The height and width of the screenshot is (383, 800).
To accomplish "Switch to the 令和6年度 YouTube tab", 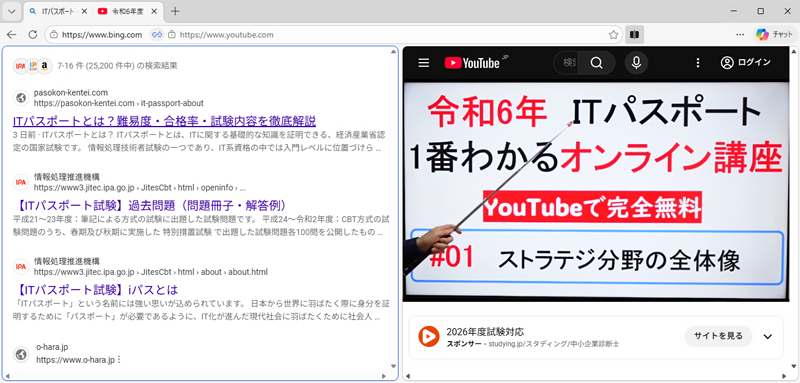I will tap(128, 11).
